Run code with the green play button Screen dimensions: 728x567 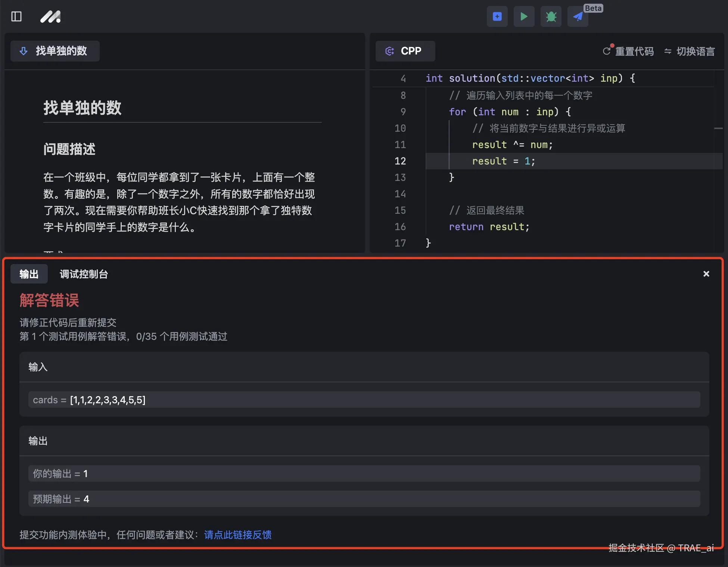524,16
